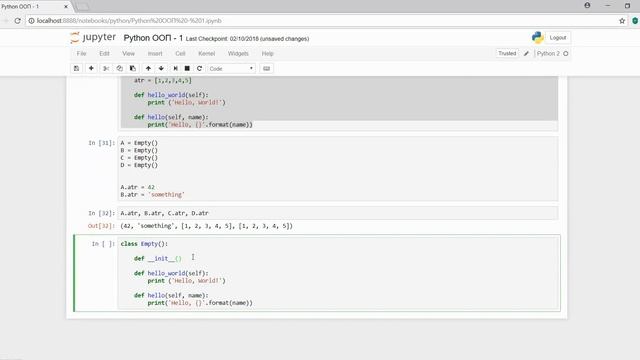The height and width of the screenshot is (360, 640).
Task: Click the Out[32] output tuple text
Action: click(207, 226)
